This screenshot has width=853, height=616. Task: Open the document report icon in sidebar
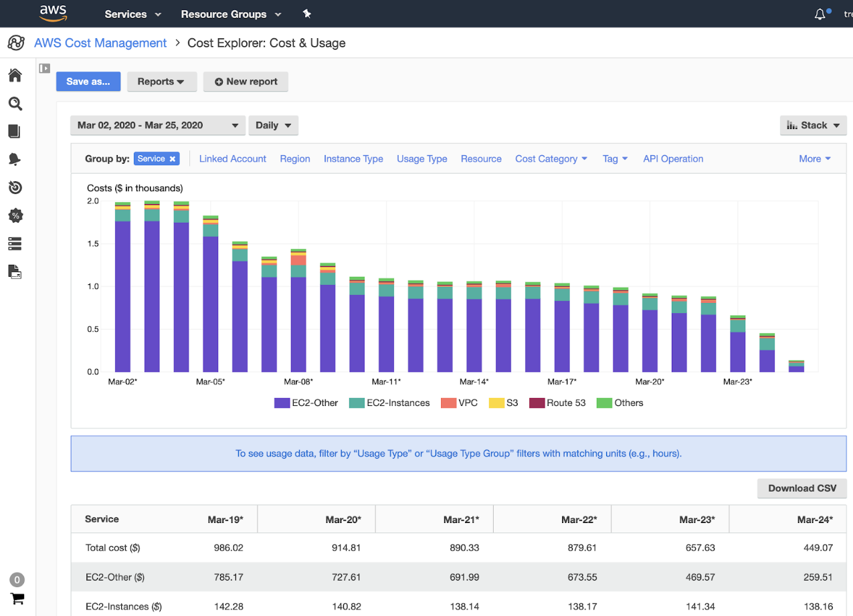pos(15,272)
